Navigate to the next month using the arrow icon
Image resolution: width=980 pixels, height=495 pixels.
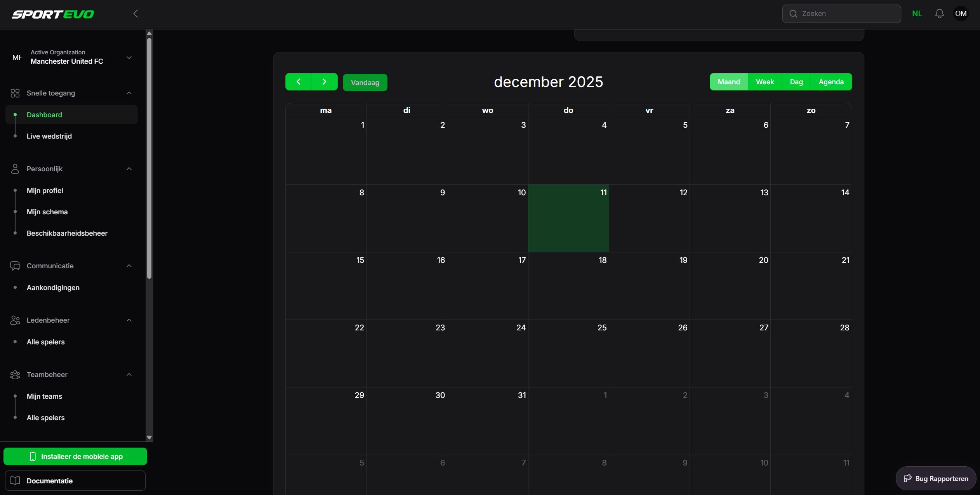[324, 82]
